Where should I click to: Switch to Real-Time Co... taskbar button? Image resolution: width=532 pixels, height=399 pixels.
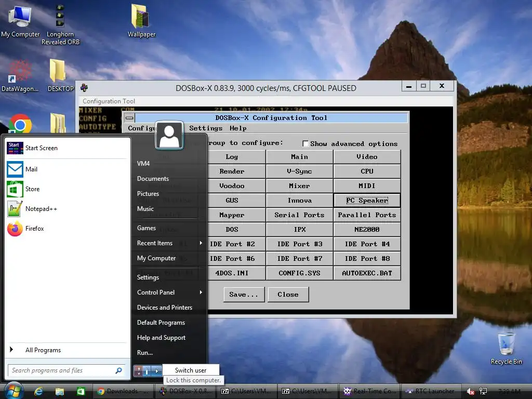pos(369,391)
